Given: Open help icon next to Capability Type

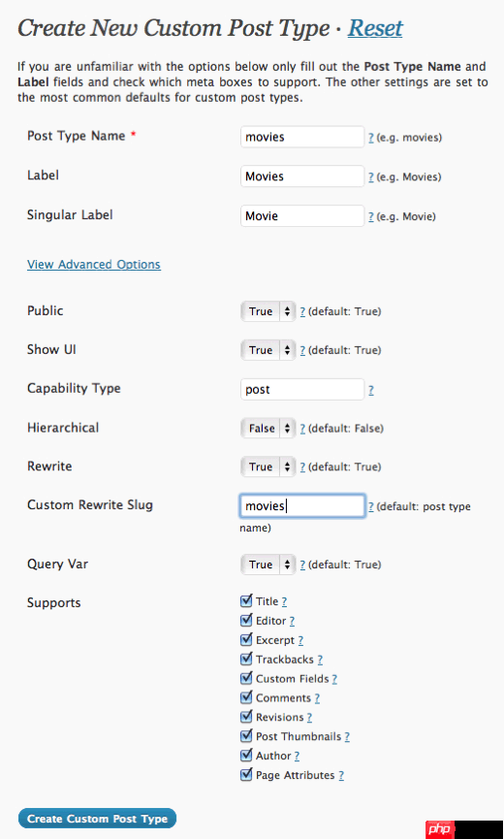Looking at the screenshot, I should (x=371, y=390).
